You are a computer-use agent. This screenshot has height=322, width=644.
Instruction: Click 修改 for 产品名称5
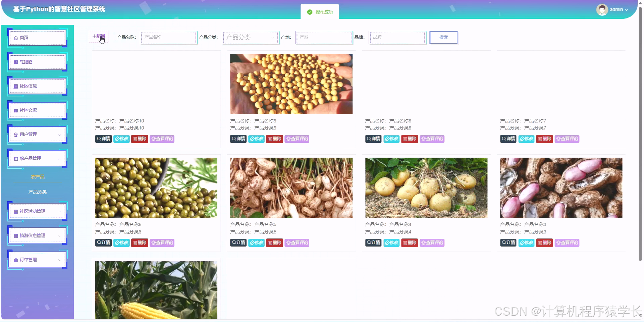pos(256,243)
